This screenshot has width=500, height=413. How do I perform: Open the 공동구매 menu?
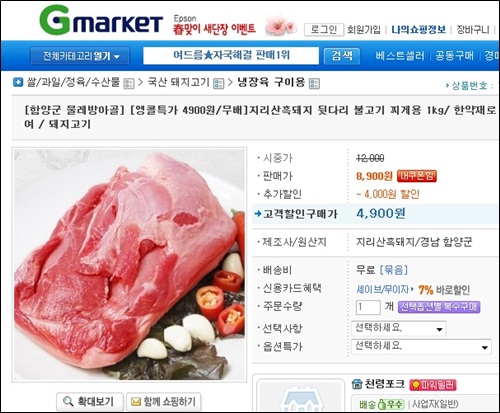click(454, 56)
